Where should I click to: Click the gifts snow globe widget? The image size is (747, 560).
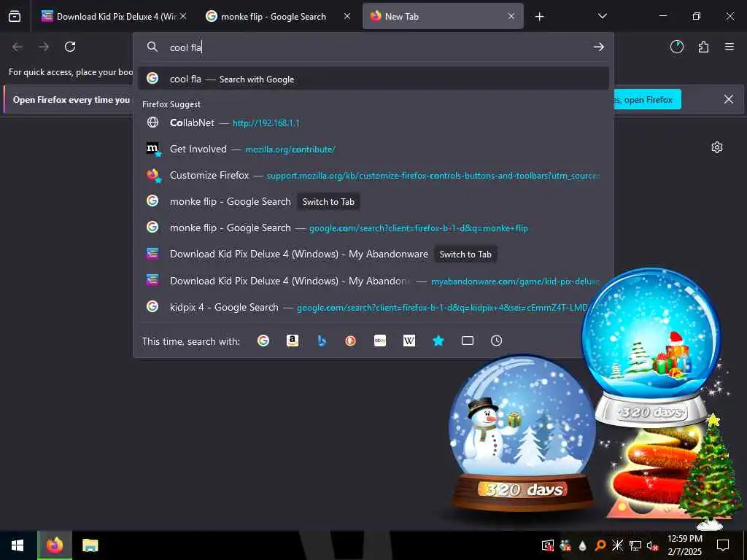pos(651,347)
